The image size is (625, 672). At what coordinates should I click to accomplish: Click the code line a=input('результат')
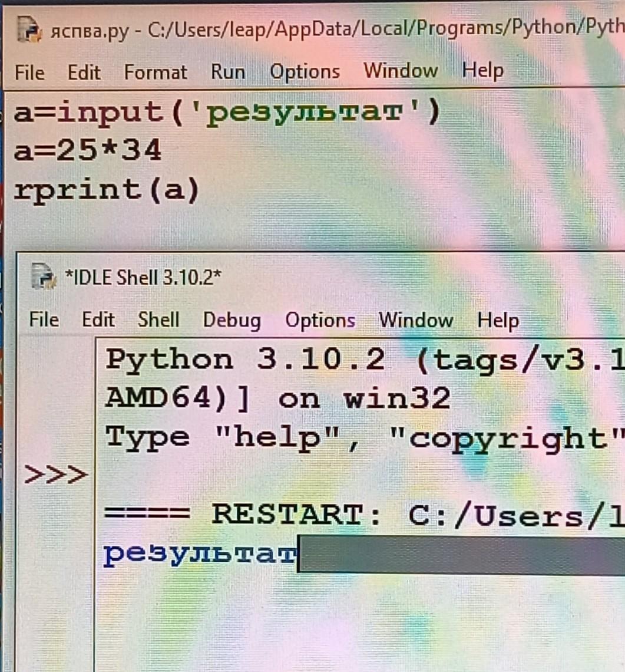(x=227, y=114)
